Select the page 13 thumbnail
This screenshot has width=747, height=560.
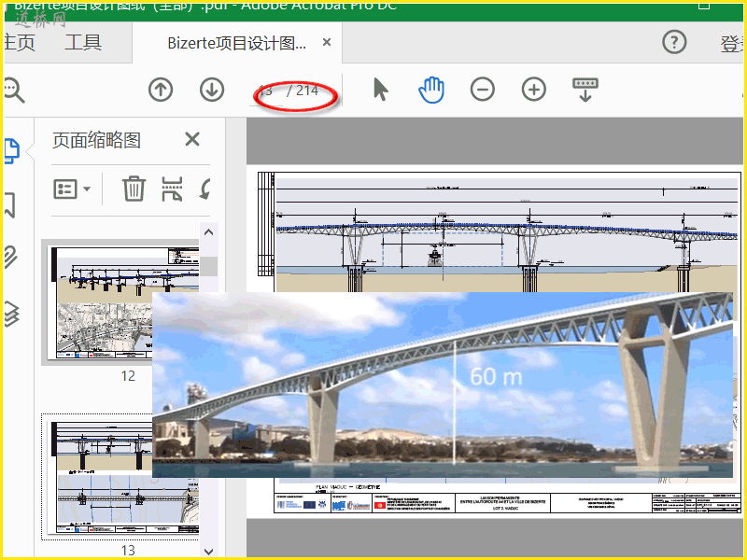click(x=125, y=477)
